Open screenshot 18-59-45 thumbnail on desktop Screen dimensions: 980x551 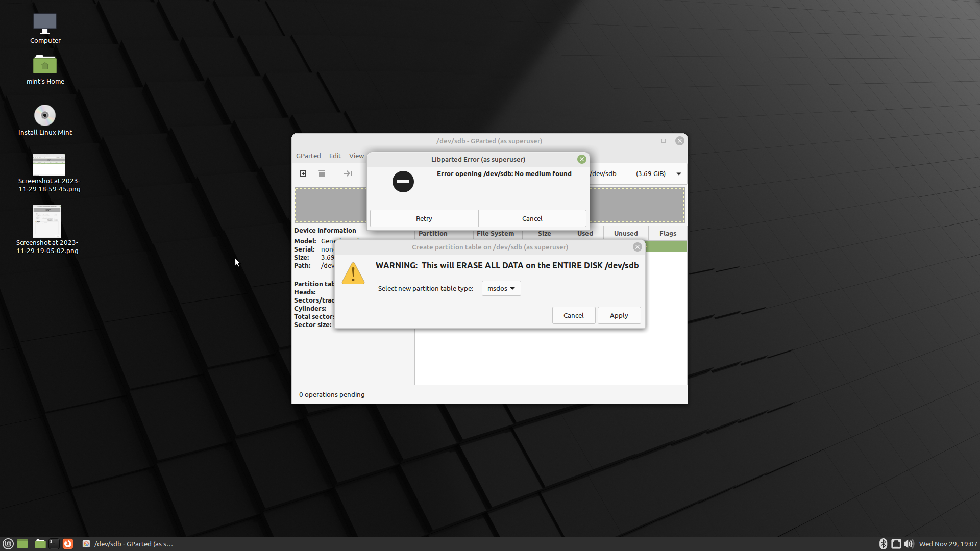tap(49, 165)
